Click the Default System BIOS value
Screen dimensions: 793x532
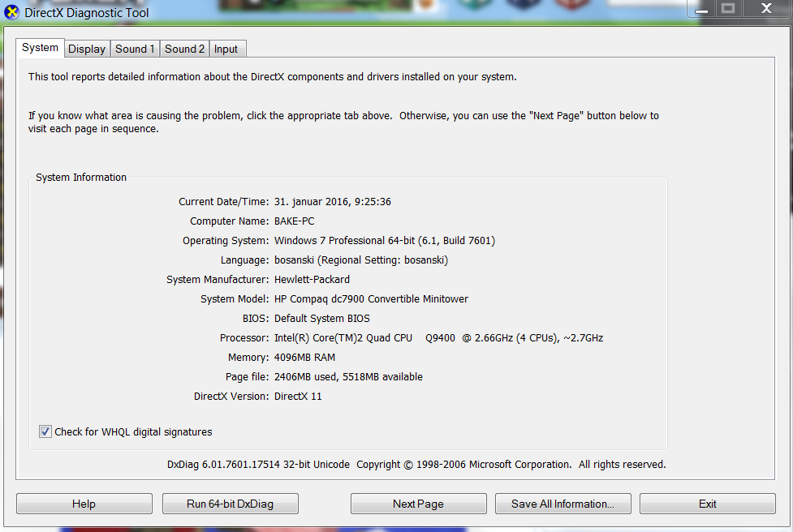(322, 318)
